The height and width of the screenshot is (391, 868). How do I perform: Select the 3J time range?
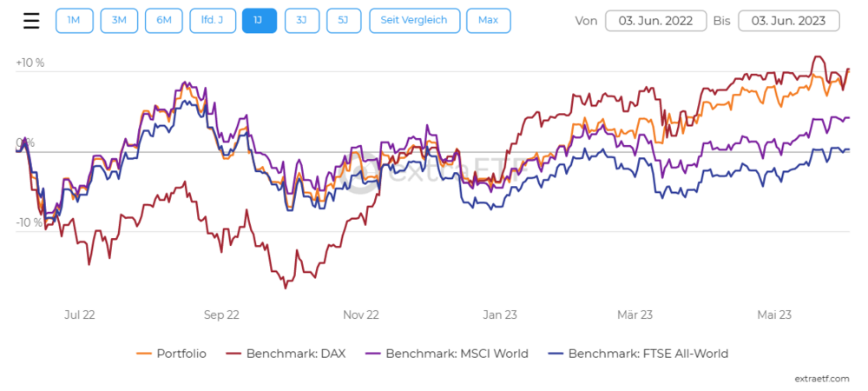pos(301,21)
